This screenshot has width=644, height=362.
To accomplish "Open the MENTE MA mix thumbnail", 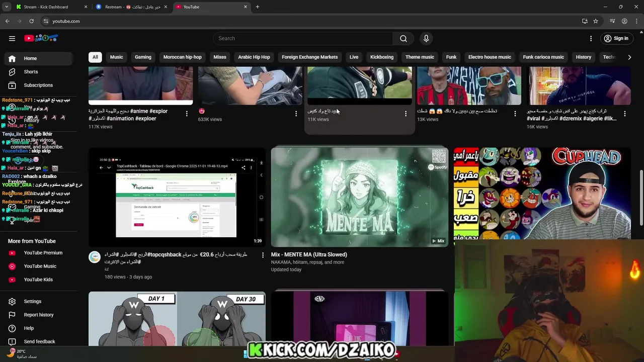I will (360, 197).
